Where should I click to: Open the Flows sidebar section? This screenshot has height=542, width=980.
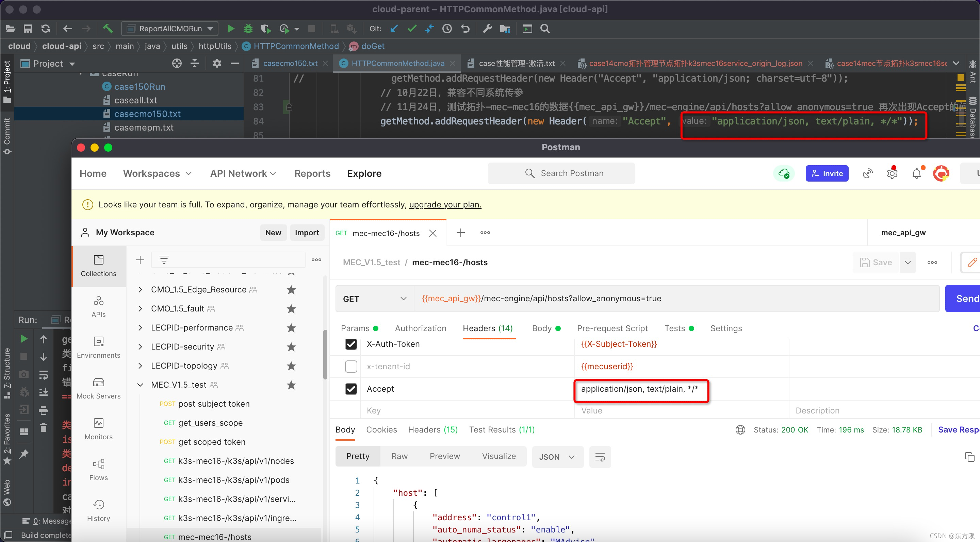coord(98,469)
